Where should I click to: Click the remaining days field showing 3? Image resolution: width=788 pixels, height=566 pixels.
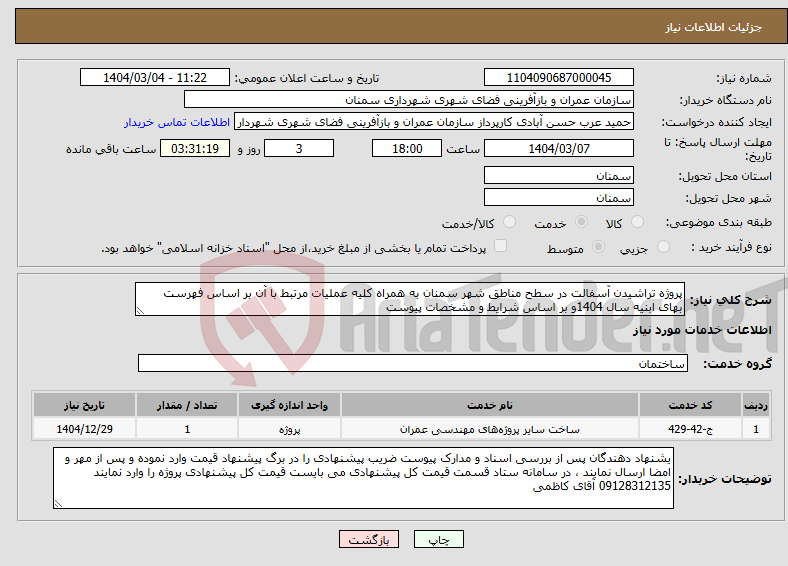[299, 148]
